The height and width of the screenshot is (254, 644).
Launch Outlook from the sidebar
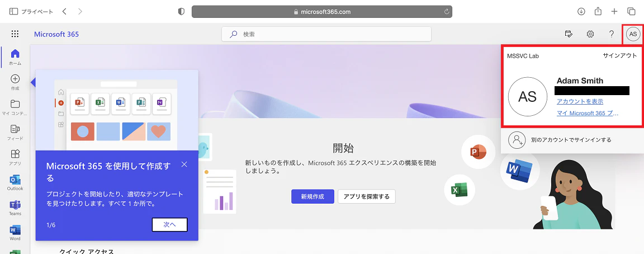click(15, 182)
